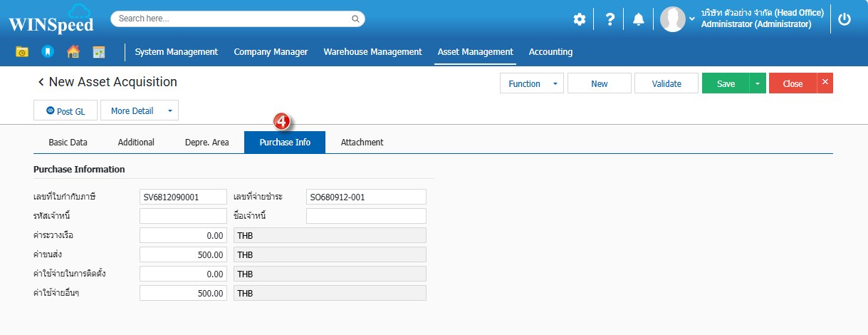Go to home via house icon
Screen dimensions: 868x335
[73, 52]
